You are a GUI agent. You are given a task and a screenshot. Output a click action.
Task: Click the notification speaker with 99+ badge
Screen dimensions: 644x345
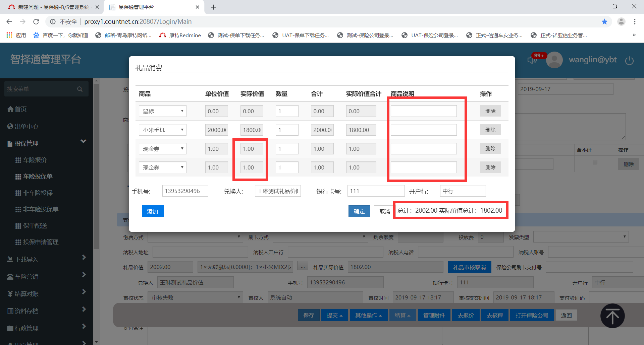click(x=533, y=60)
